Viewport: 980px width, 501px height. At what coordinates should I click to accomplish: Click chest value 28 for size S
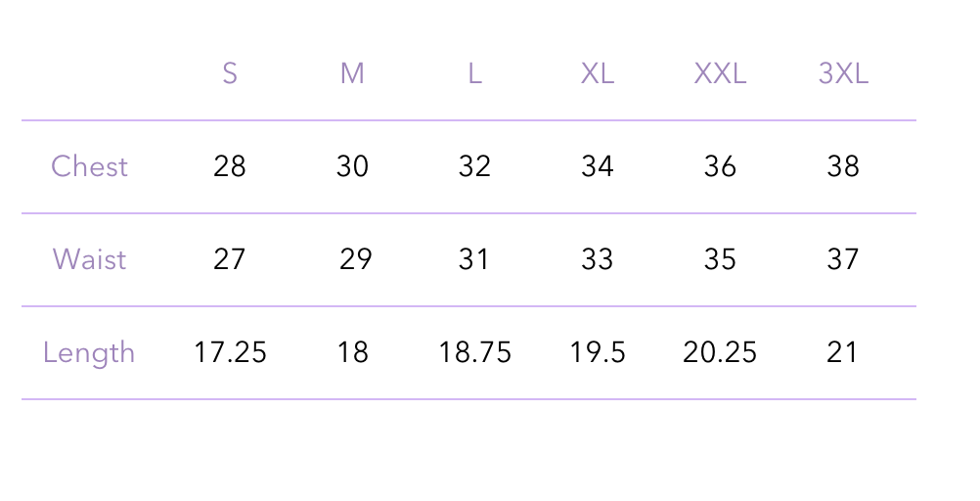point(230,166)
